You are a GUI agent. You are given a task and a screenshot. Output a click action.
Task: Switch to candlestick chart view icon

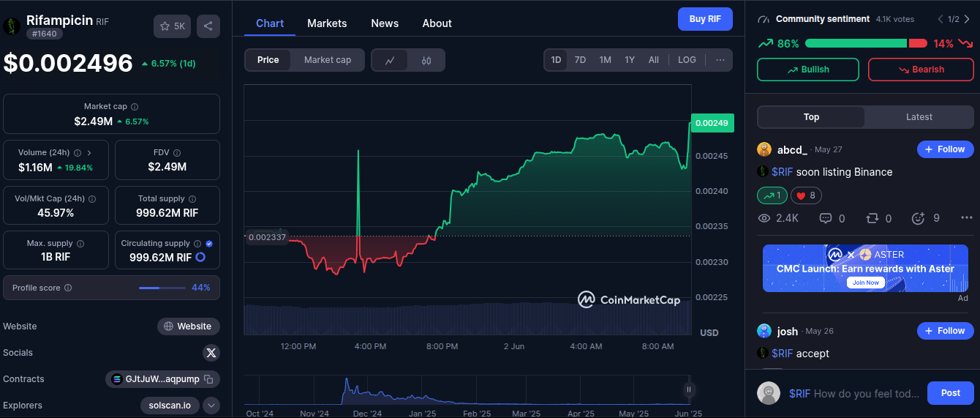[426, 60]
